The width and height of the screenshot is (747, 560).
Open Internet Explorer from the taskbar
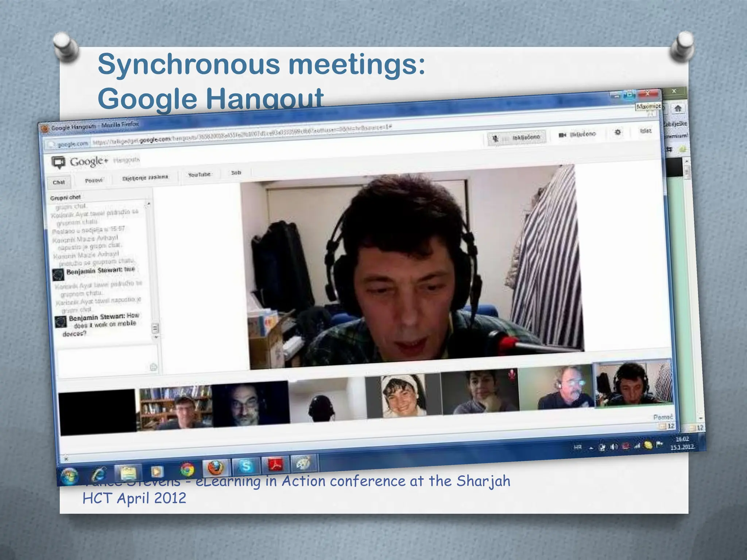pos(98,474)
